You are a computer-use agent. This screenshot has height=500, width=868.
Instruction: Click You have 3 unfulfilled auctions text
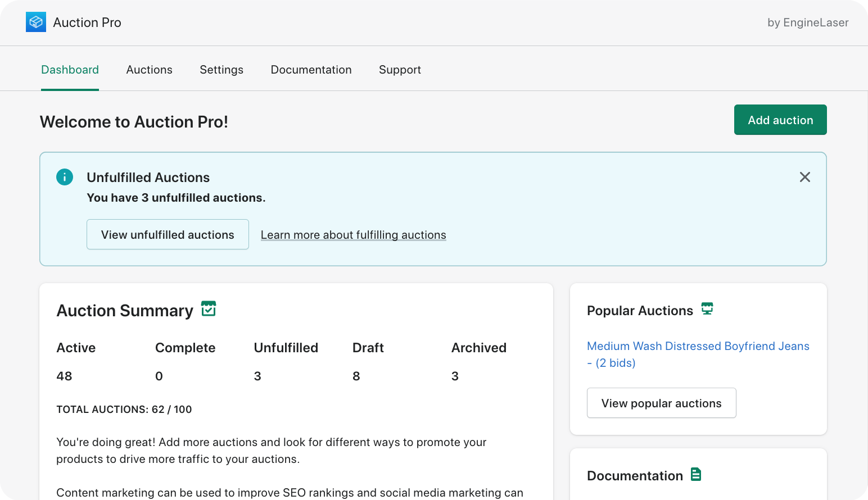(176, 198)
